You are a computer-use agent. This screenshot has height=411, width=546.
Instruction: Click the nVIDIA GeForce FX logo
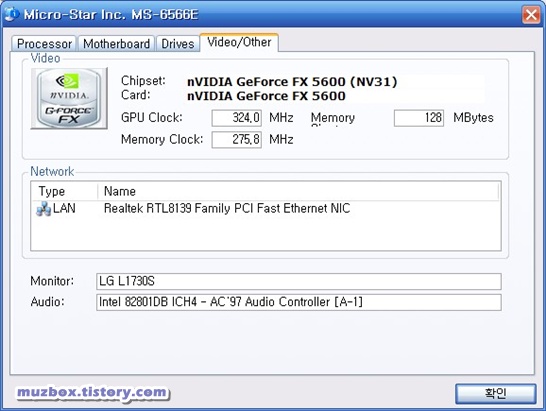(x=69, y=98)
